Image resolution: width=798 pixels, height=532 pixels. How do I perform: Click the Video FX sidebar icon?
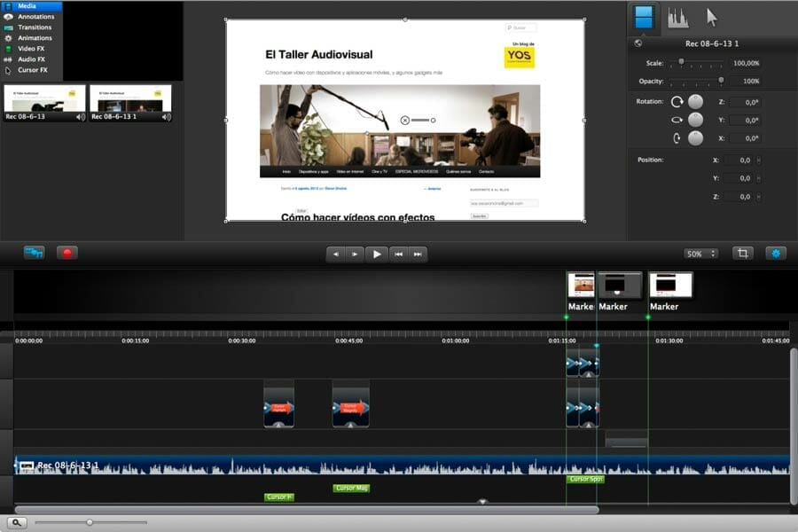pos(7,49)
